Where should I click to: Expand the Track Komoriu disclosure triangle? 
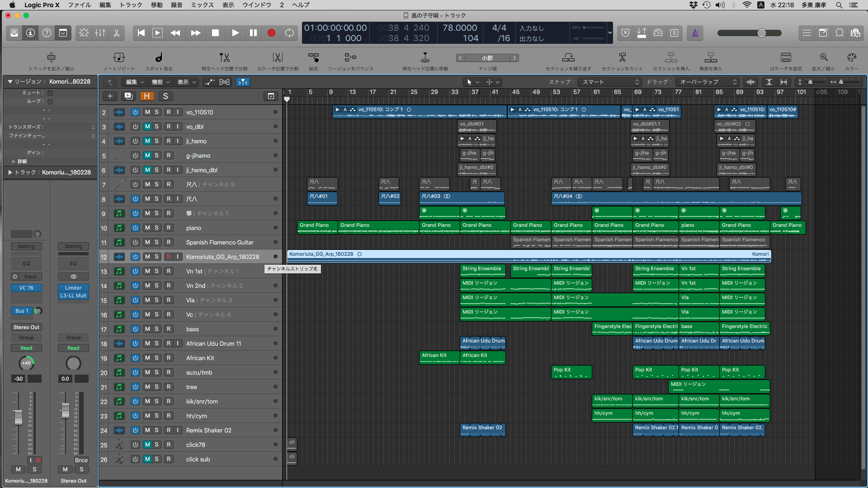pyautogui.click(x=10, y=172)
